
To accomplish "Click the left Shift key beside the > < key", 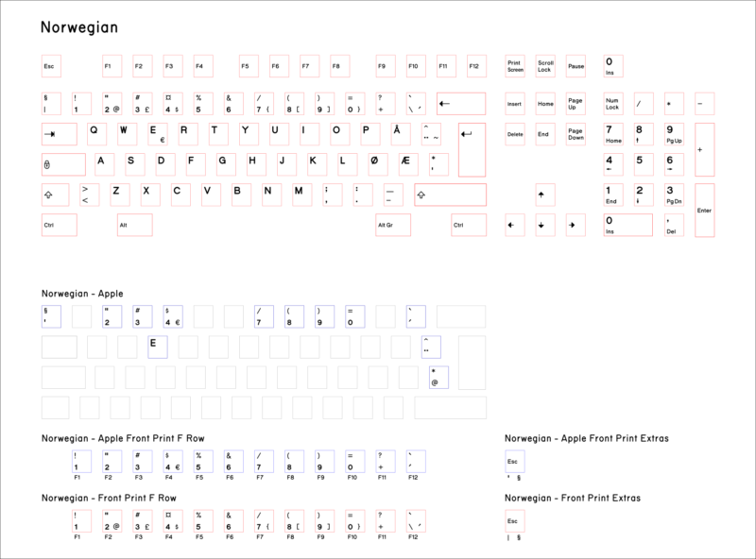I will click(56, 195).
